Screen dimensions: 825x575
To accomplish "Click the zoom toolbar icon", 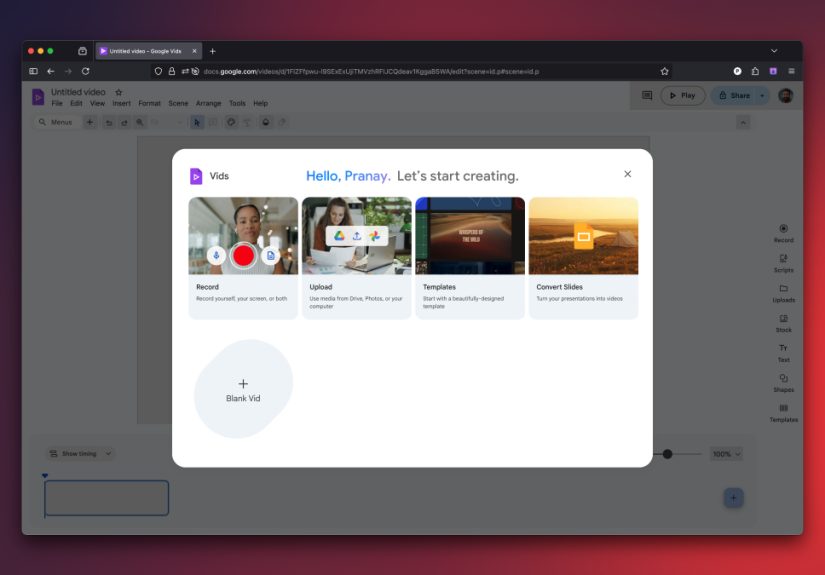I will [x=140, y=123].
